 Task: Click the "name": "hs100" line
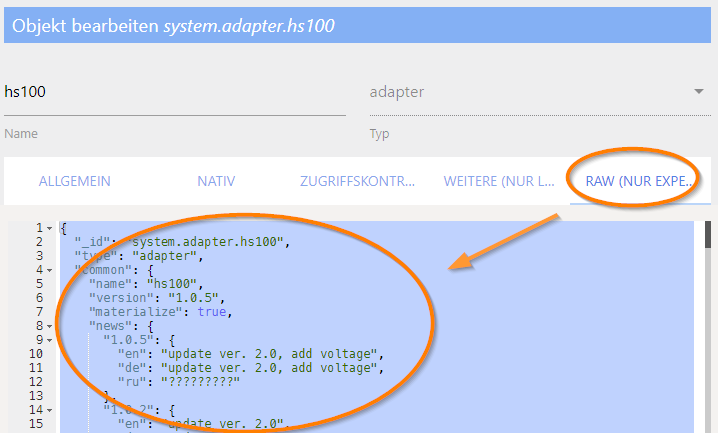146,284
